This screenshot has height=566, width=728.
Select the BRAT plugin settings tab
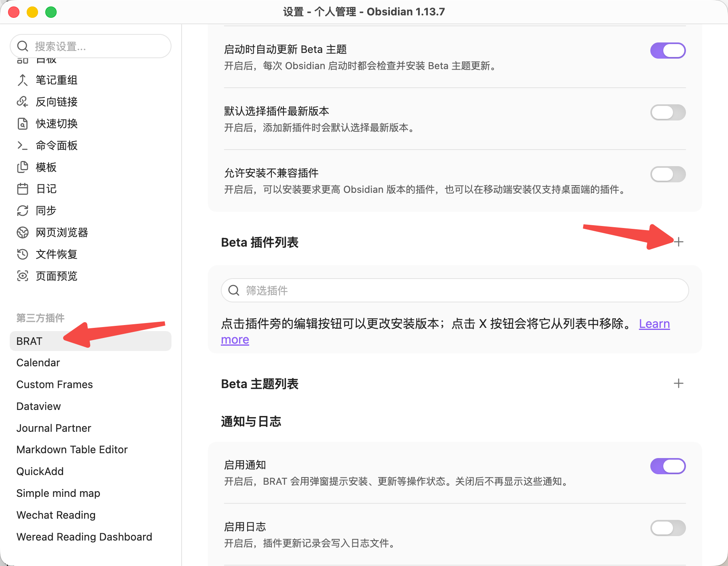(91, 341)
